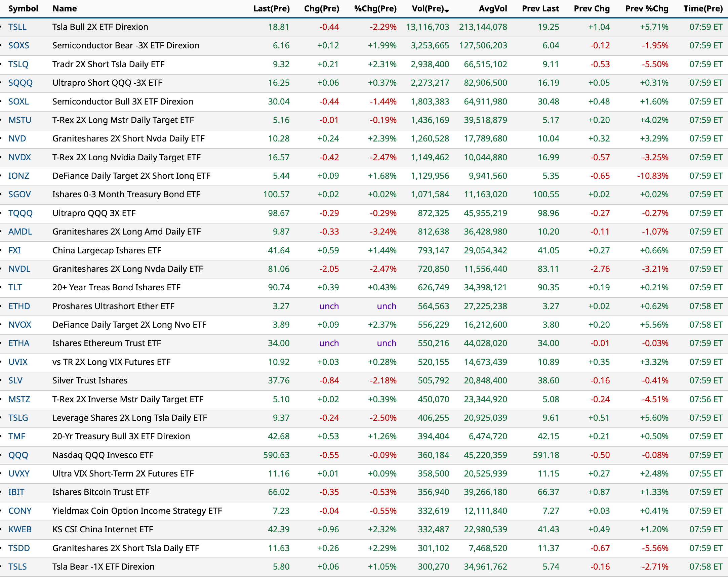The image size is (728, 578).
Task: Select the Silver Trust Ishares row
Action: (x=90, y=380)
